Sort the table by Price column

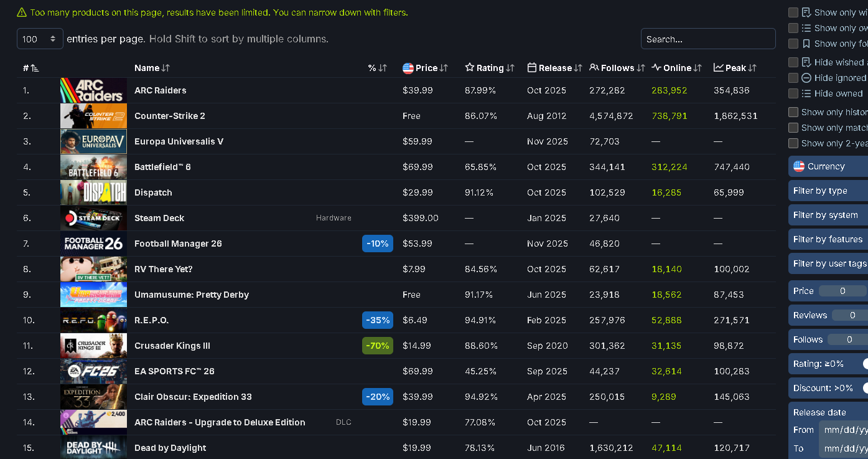426,68
